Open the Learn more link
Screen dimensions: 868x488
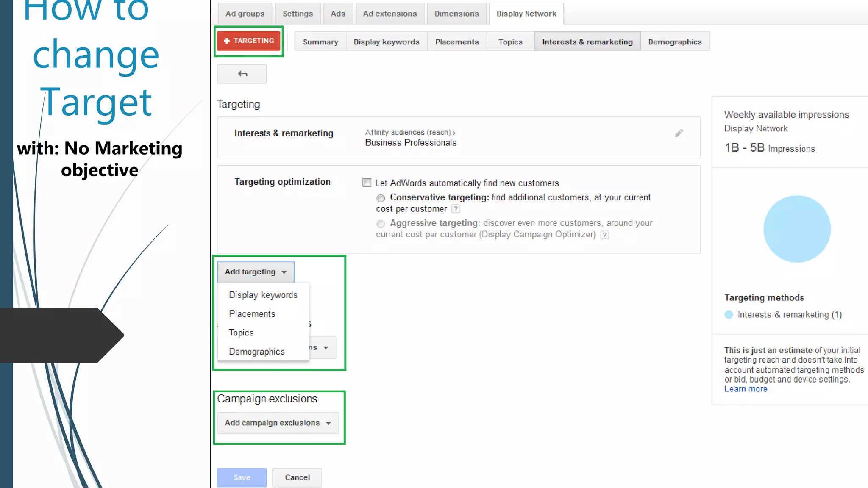746,389
